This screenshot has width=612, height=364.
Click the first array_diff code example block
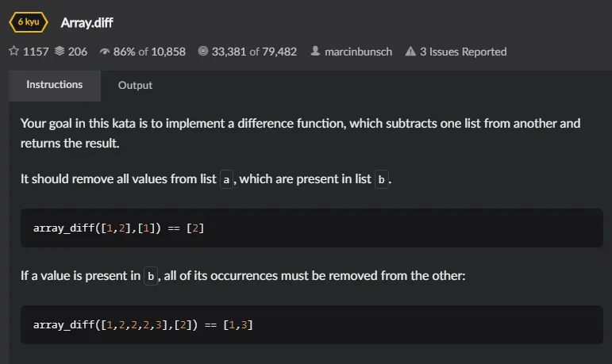[311, 228]
